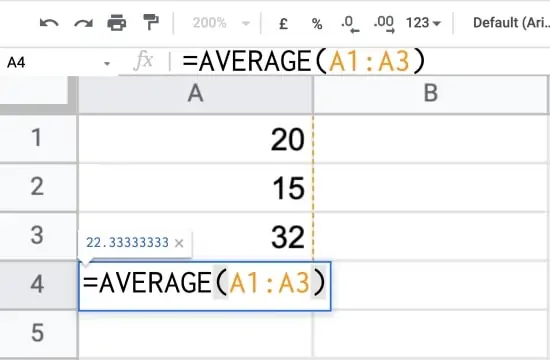Open the Default (Arial) font dropdown
Screen dimensions: 550x360
point(511,23)
